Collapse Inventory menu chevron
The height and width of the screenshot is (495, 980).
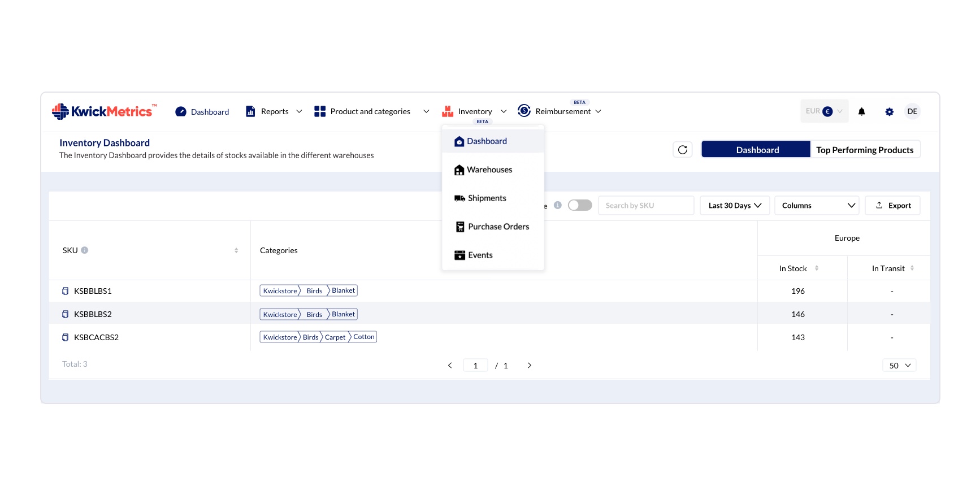tap(504, 111)
